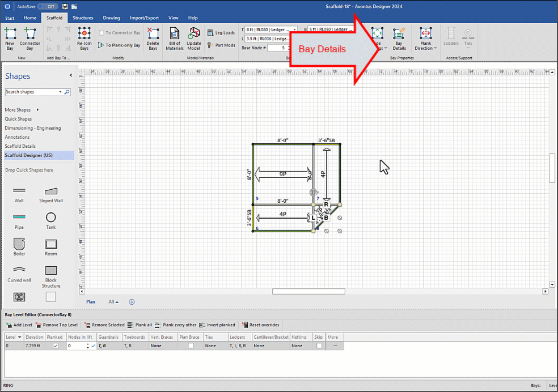The height and width of the screenshot is (392, 558).
Task: Open the Import/Export tab
Action: pyautogui.click(x=144, y=18)
